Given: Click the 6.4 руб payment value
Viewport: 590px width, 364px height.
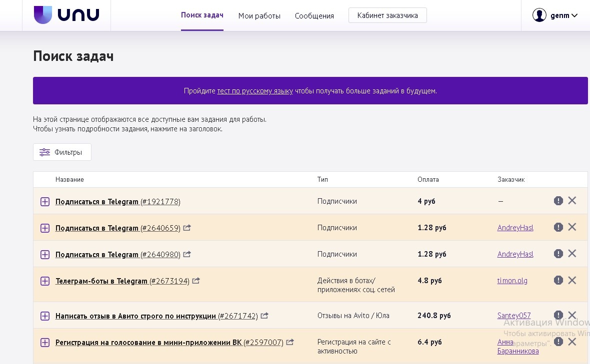Looking at the screenshot, I should pyautogui.click(x=429, y=342).
